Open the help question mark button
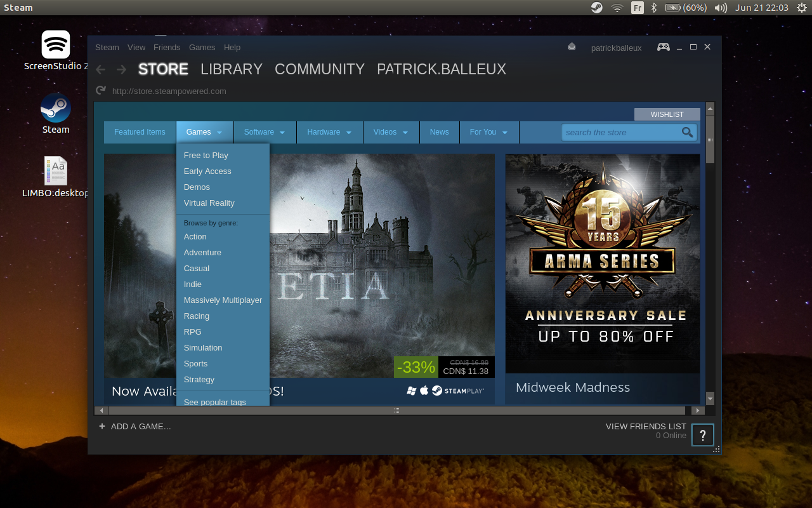Screen dimensions: 812x508 pos(703,435)
